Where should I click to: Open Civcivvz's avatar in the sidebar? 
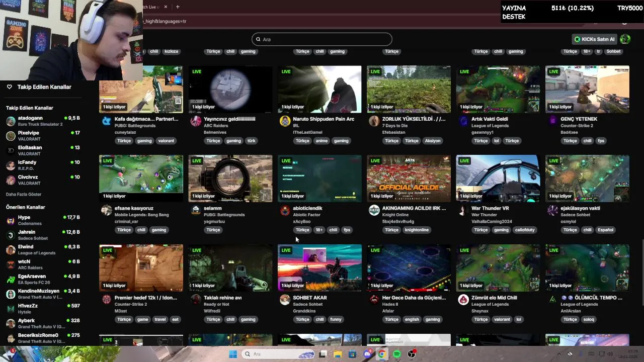(11, 180)
